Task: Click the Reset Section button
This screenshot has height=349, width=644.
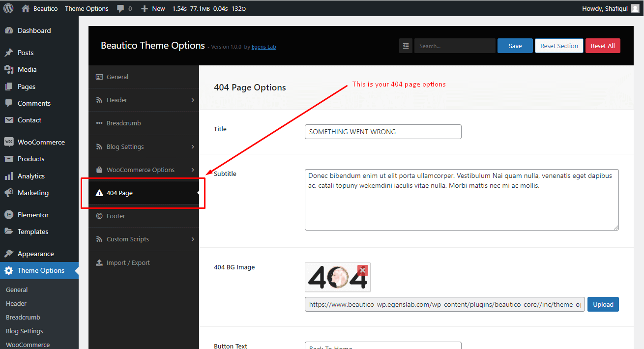Action: (559, 46)
